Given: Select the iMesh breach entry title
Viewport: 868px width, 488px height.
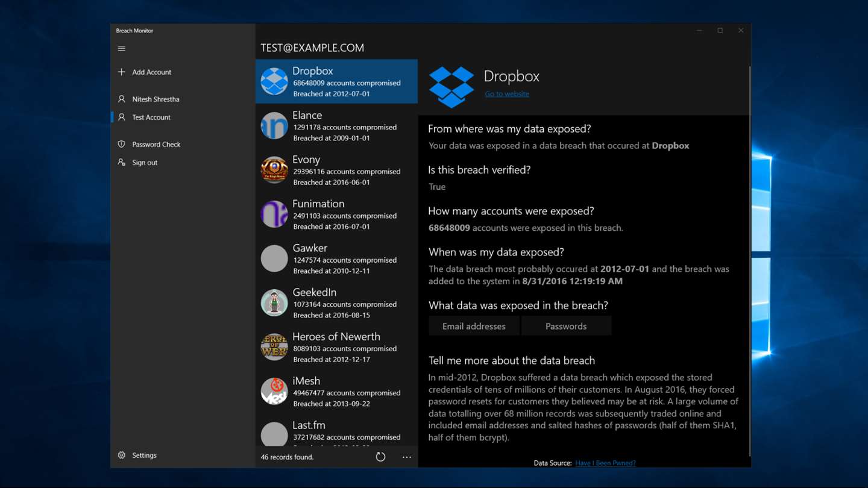Looking at the screenshot, I should click(306, 381).
